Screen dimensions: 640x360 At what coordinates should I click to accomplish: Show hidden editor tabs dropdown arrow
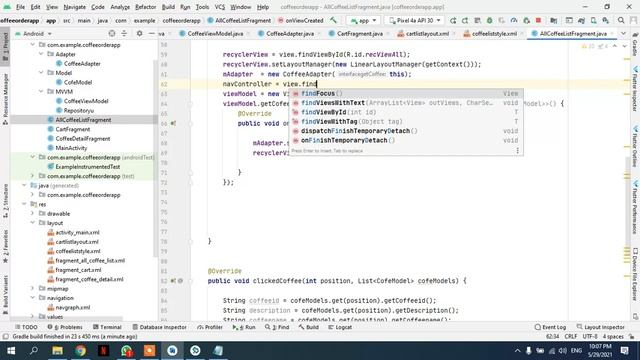623,33
